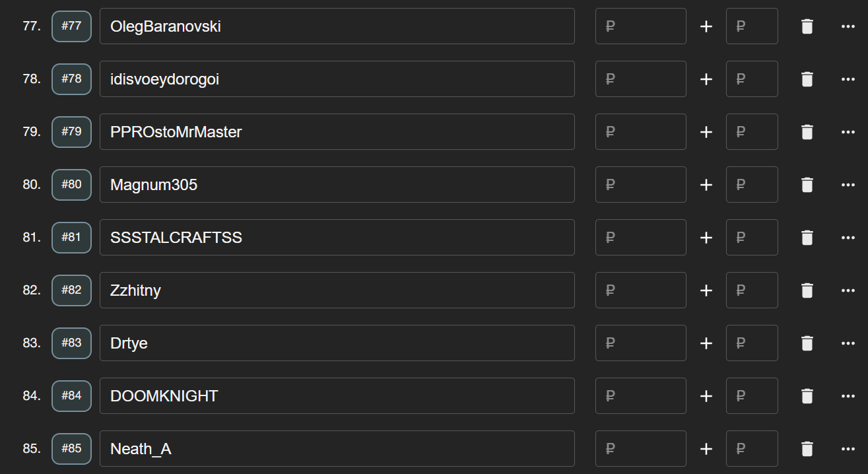868x474 pixels.
Task: Click plus icon in the Drtye row
Action: (706, 343)
